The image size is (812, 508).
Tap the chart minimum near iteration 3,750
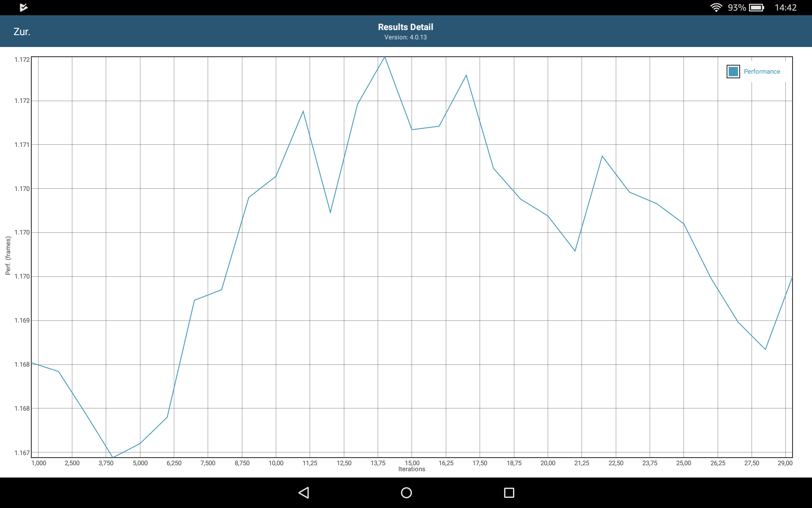113,457
